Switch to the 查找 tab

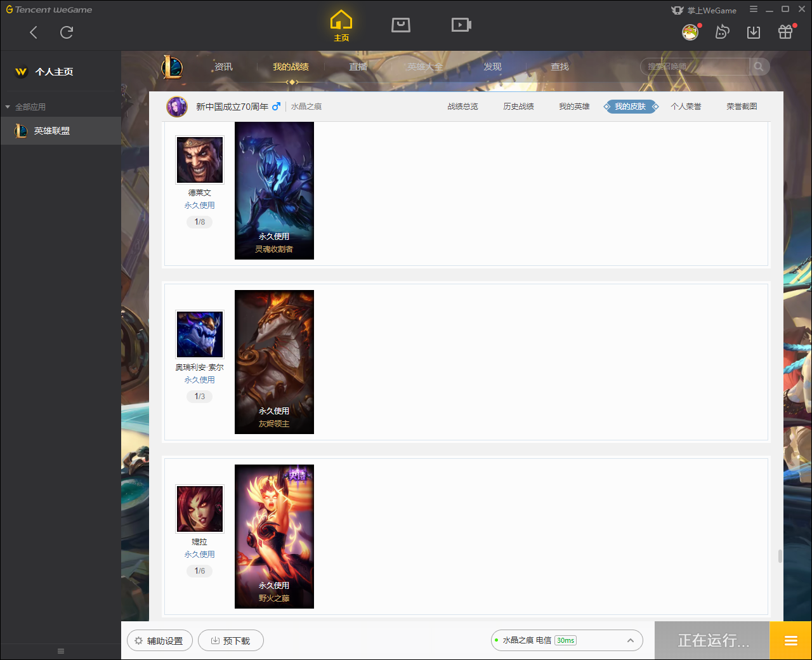(560, 67)
